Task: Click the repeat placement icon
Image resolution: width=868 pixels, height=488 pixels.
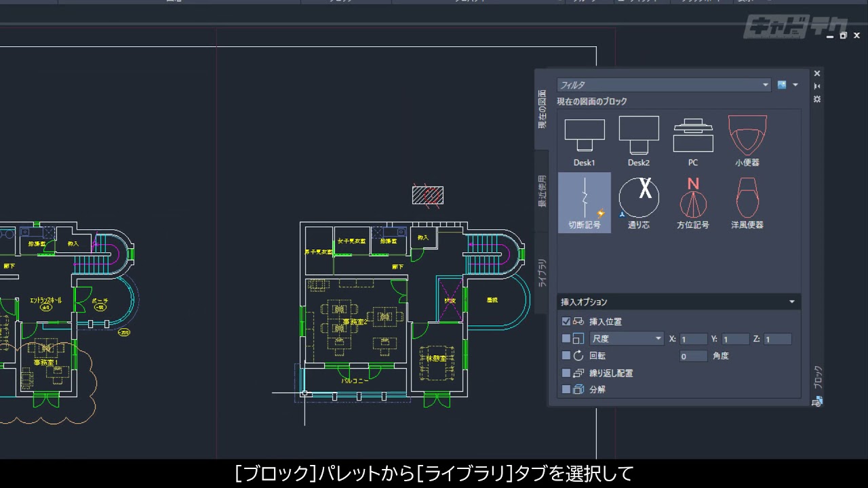Action: point(578,373)
